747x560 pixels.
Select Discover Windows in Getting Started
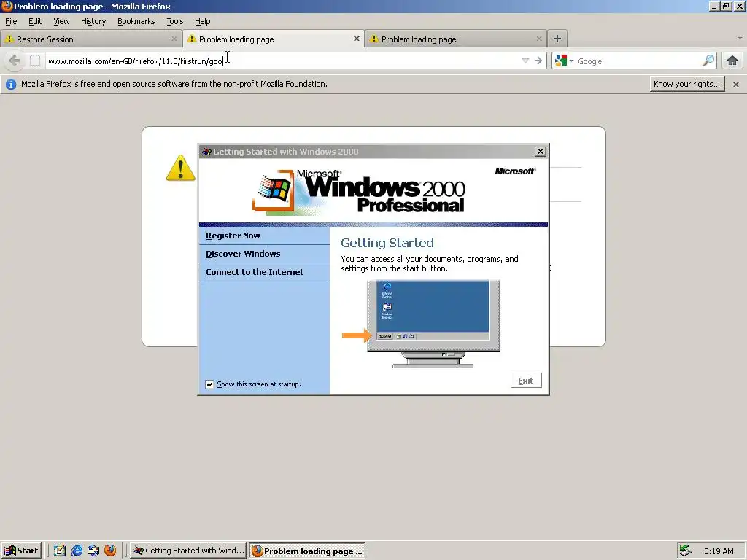coord(243,254)
